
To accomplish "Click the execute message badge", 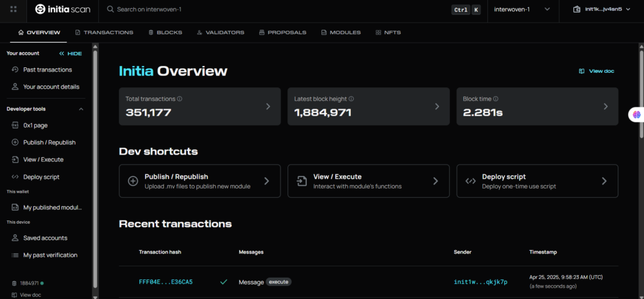I will coord(279,282).
